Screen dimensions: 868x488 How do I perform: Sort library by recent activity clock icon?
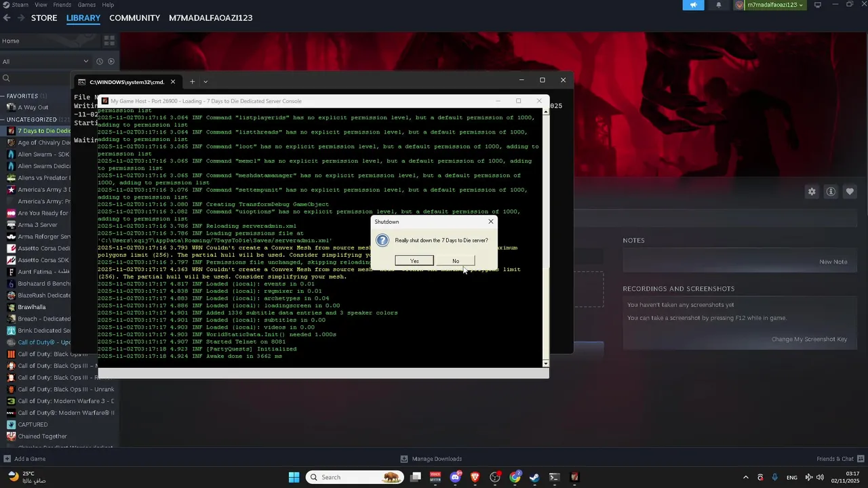point(99,61)
